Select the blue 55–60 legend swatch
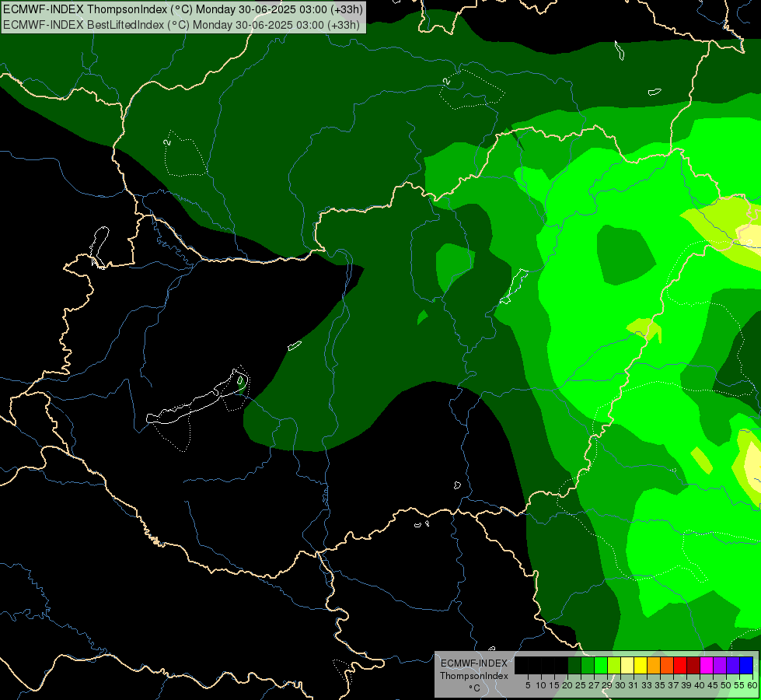The width and height of the screenshot is (761, 700). pos(746,665)
